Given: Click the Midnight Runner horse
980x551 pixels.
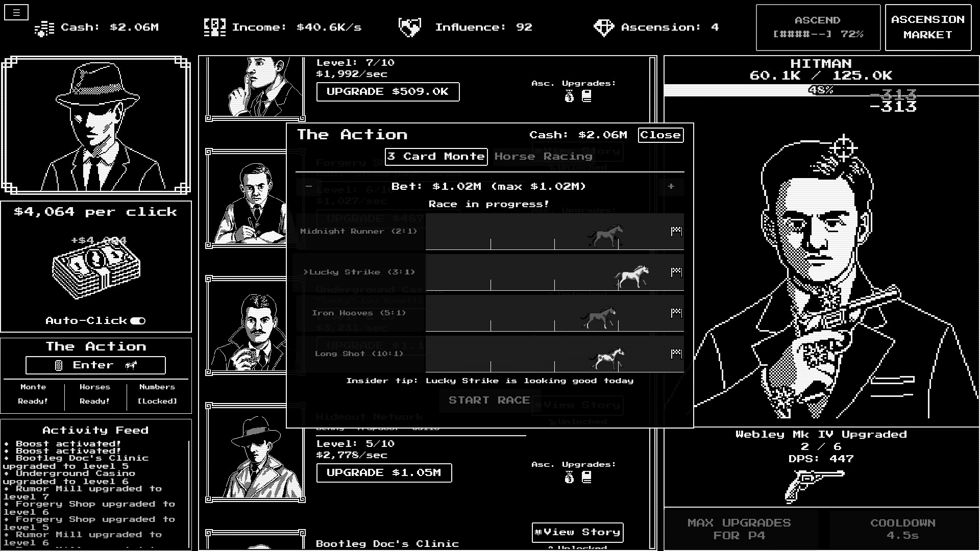Looking at the screenshot, I should click(605, 236).
